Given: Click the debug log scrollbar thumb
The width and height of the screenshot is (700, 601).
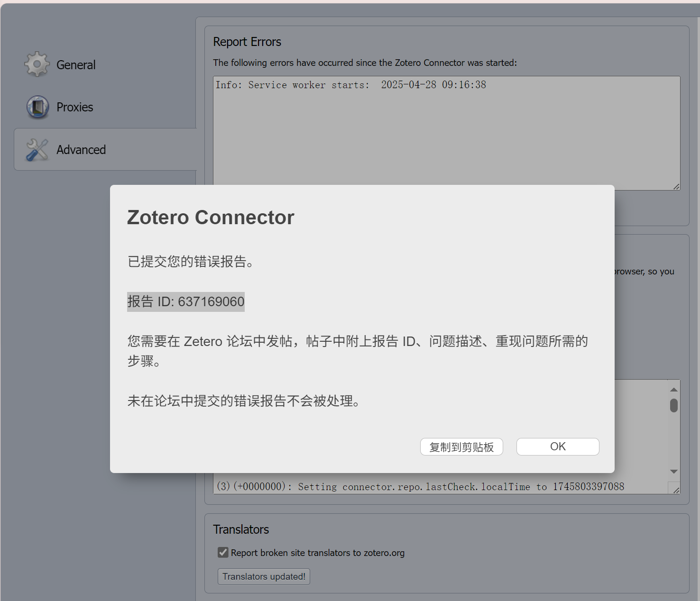Looking at the screenshot, I should click(x=674, y=405).
